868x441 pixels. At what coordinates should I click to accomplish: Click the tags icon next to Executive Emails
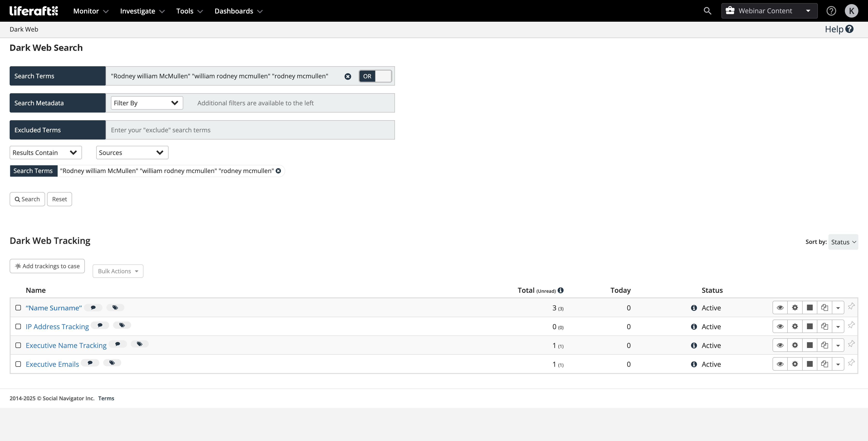click(x=112, y=363)
